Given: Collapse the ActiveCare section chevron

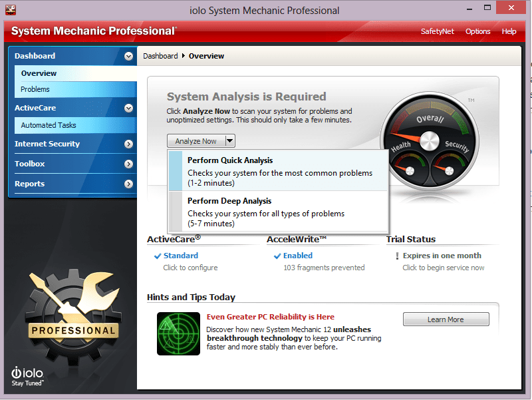Looking at the screenshot, I should pyautogui.click(x=128, y=108).
